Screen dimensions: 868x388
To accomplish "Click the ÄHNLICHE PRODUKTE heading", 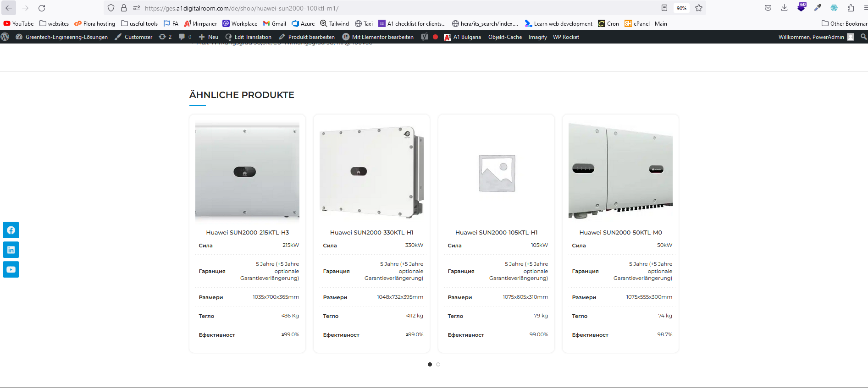I will click(x=242, y=95).
